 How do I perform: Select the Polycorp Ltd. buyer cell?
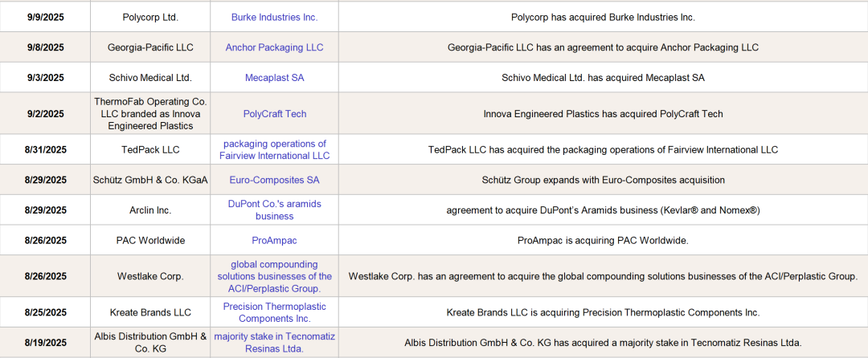pos(150,17)
